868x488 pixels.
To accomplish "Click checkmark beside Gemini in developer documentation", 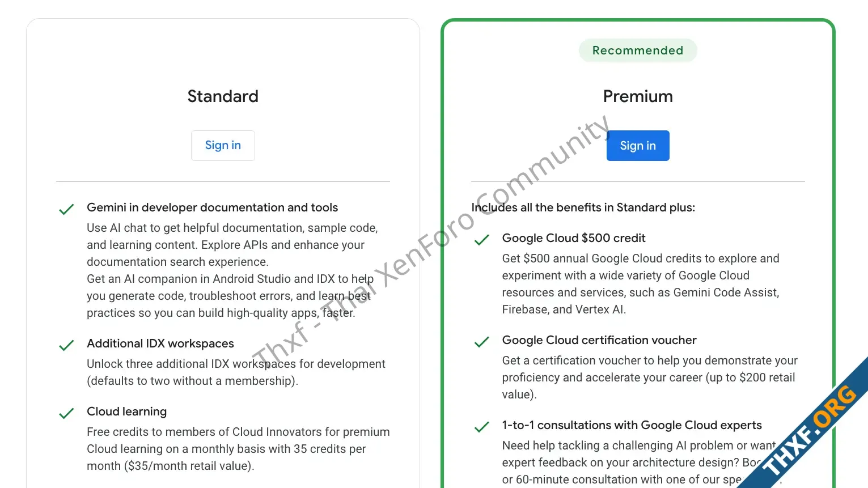I will [x=66, y=209].
